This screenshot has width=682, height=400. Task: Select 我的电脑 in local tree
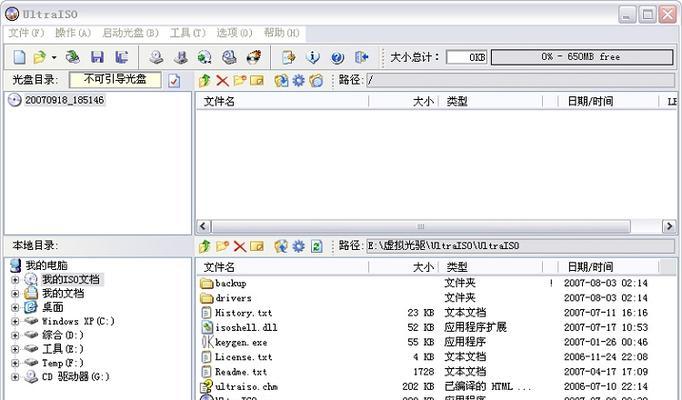[x=47, y=265]
